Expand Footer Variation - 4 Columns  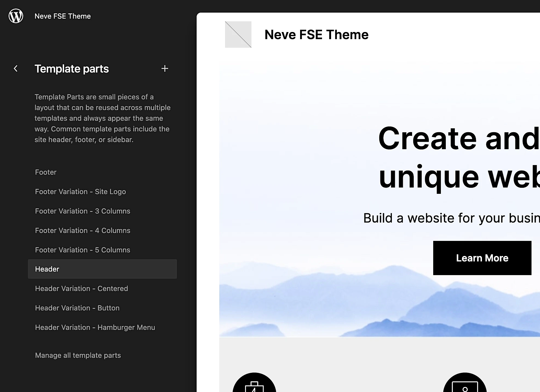tap(83, 230)
